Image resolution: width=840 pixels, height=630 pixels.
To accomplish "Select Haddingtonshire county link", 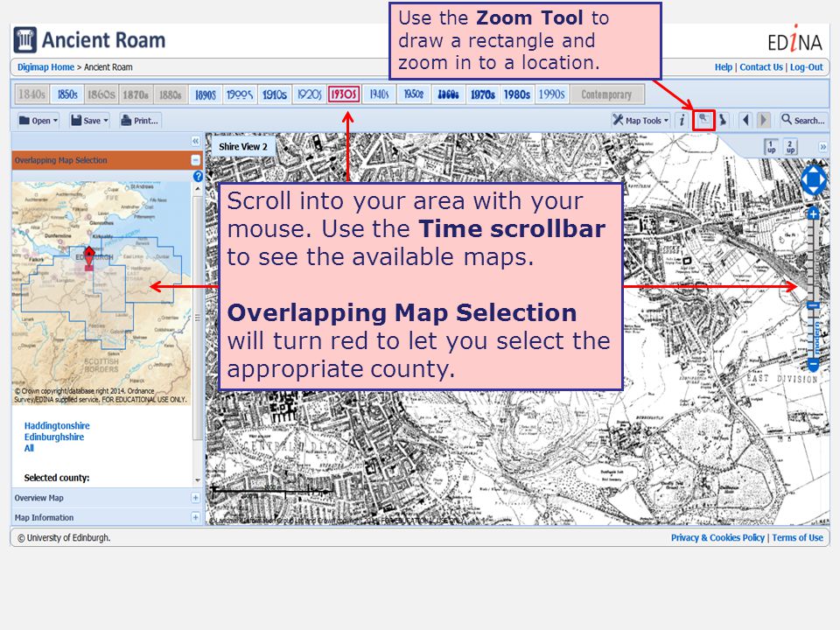I will point(57,426).
